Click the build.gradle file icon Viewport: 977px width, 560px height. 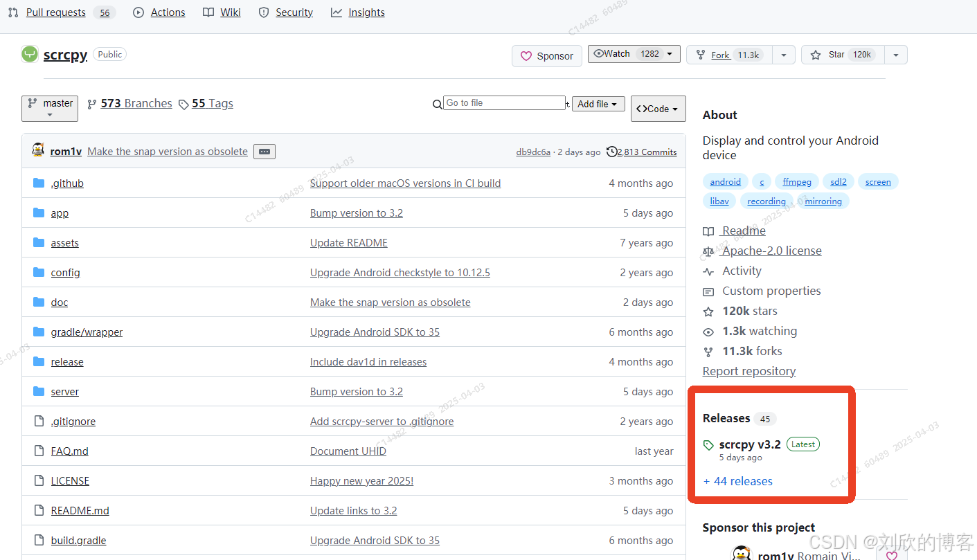click(x=39, y=540)
